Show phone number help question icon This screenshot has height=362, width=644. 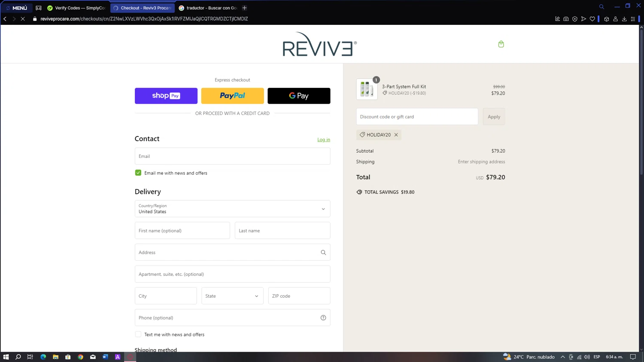point(323,318)
